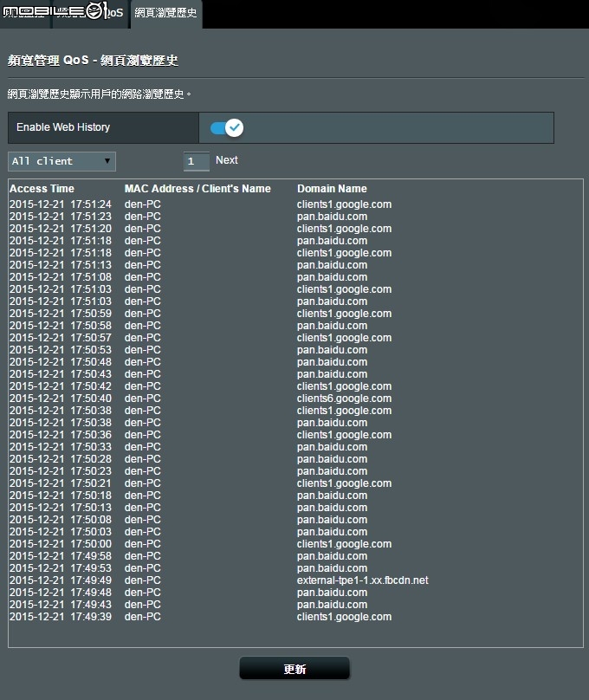Click pan.baidu.com in 17:50:08 row
The image size is (589, 700).
[x=332, y=520]
